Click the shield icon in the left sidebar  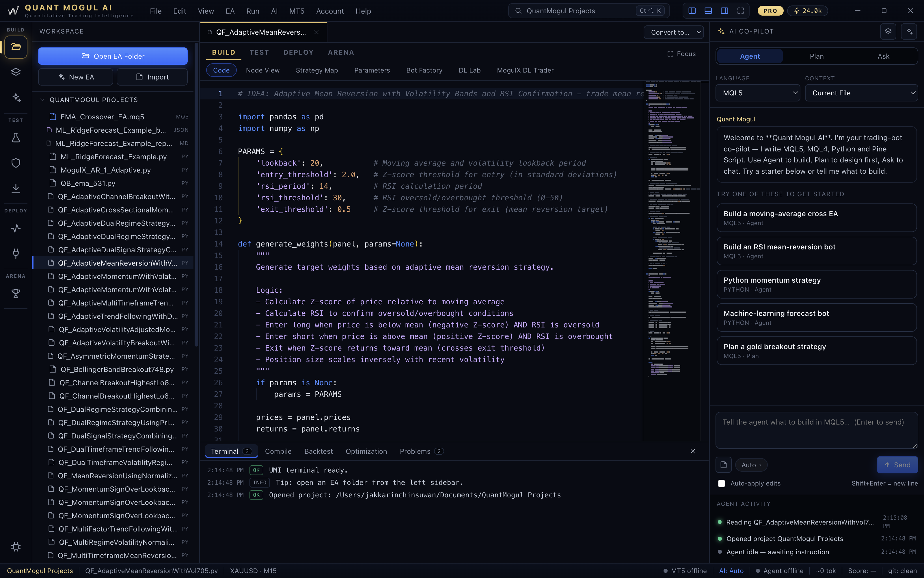16,163
